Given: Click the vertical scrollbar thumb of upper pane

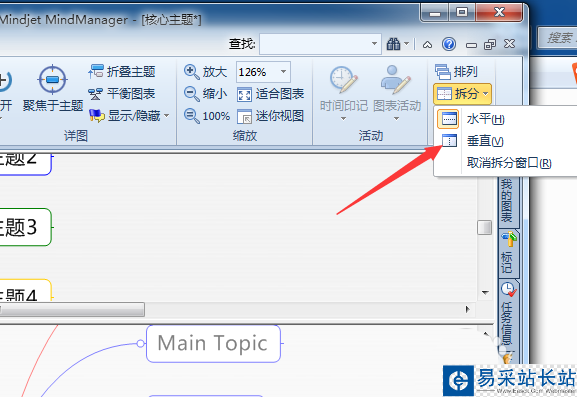Looking at the screenshot, I should [484, 227].
